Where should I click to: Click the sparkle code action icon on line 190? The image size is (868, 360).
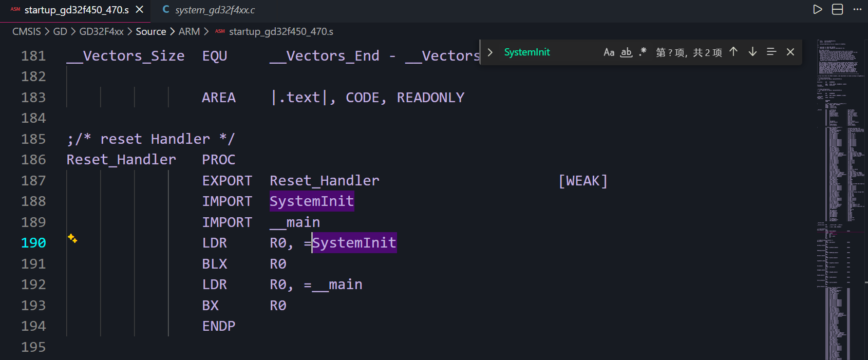(x=72, y=238)
